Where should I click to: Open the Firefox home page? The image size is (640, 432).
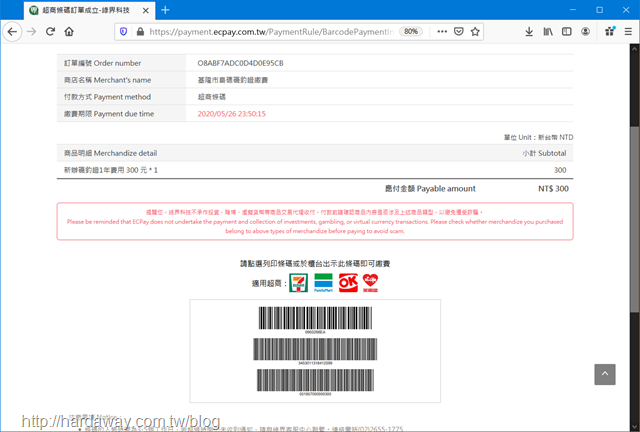pos(69,31)
